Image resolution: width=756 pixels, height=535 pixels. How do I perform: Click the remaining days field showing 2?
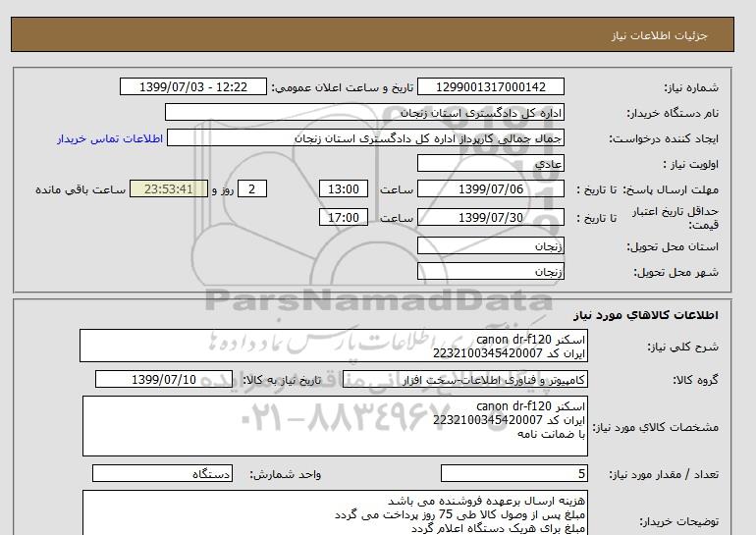point(252,188)
